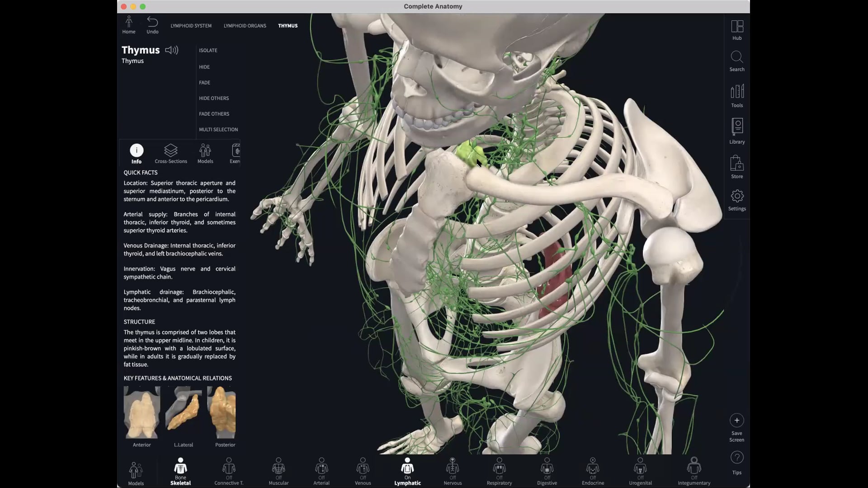Toggle the Lymphatic system layer off
The image size is (868, 488).
[407, 467]
